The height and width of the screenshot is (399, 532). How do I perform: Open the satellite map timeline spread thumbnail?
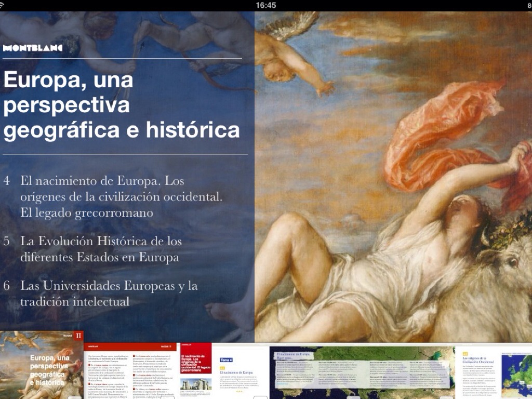(361, 371)
